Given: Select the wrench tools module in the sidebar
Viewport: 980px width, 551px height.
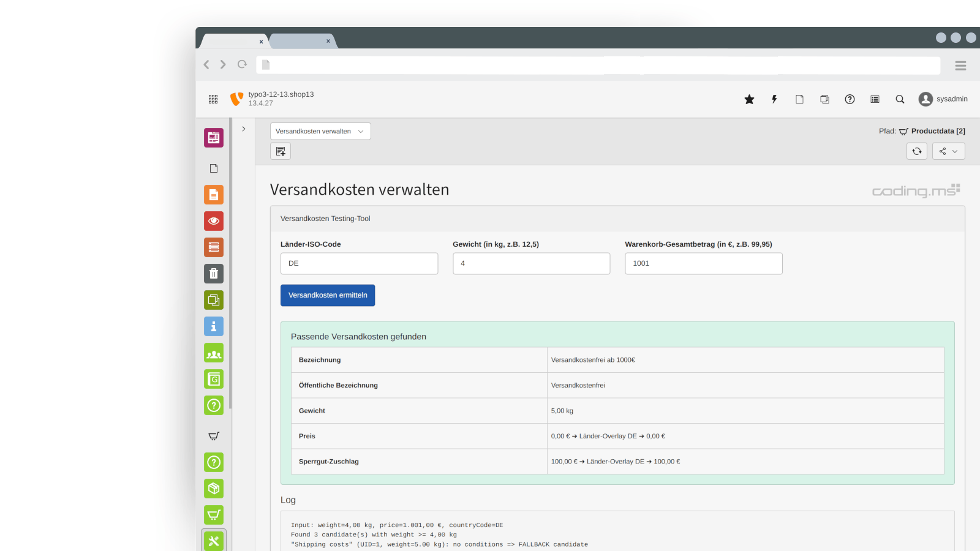Looking at the screenshot, I should [x=213, y=541].
